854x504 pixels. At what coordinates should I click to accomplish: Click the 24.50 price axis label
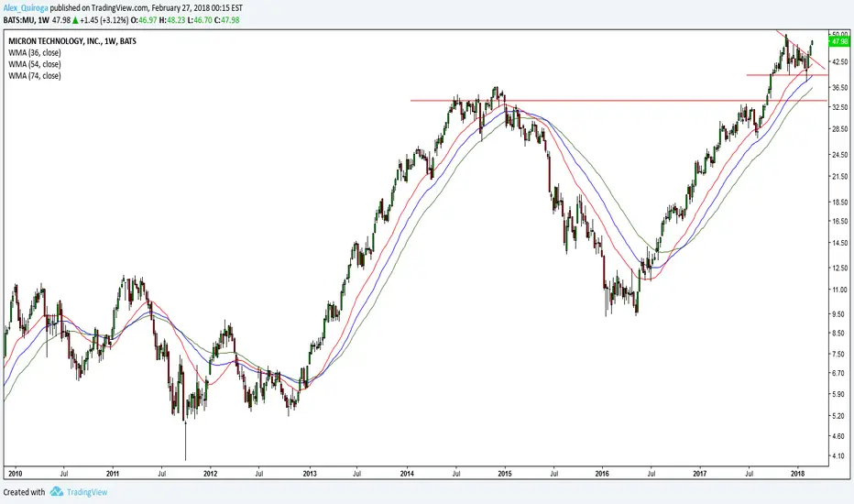(x=840, y=155)
